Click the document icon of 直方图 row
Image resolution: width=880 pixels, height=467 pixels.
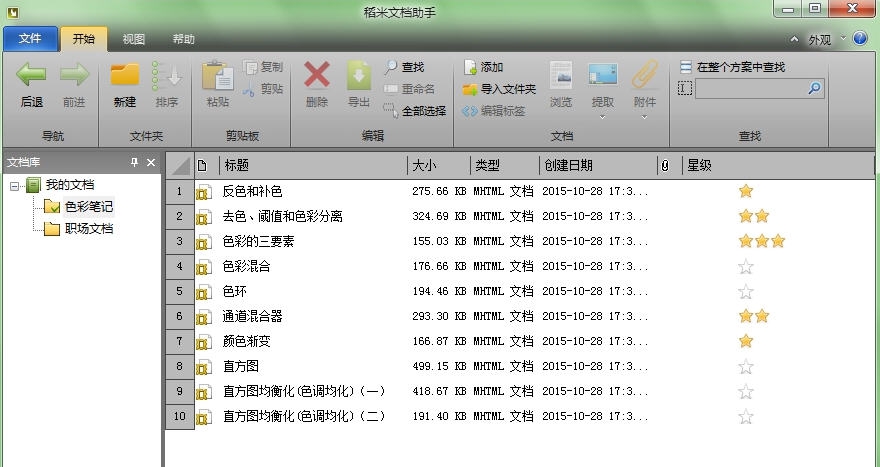[x=204, y=367]
